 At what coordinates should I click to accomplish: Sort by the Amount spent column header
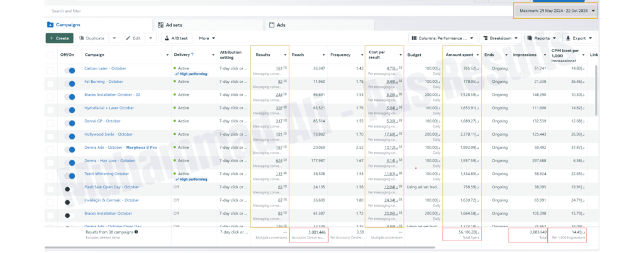pyautogui.click(x=460, y=55)
